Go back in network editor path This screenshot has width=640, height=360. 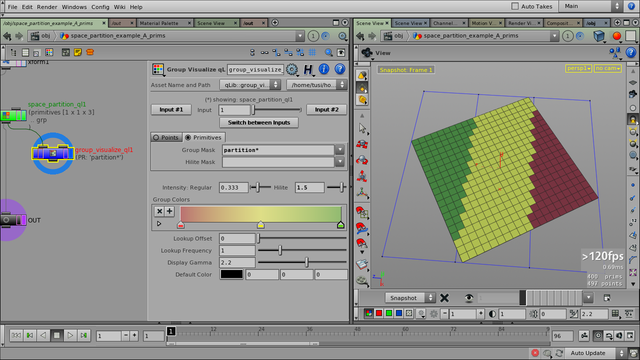[x=7, y=36]
